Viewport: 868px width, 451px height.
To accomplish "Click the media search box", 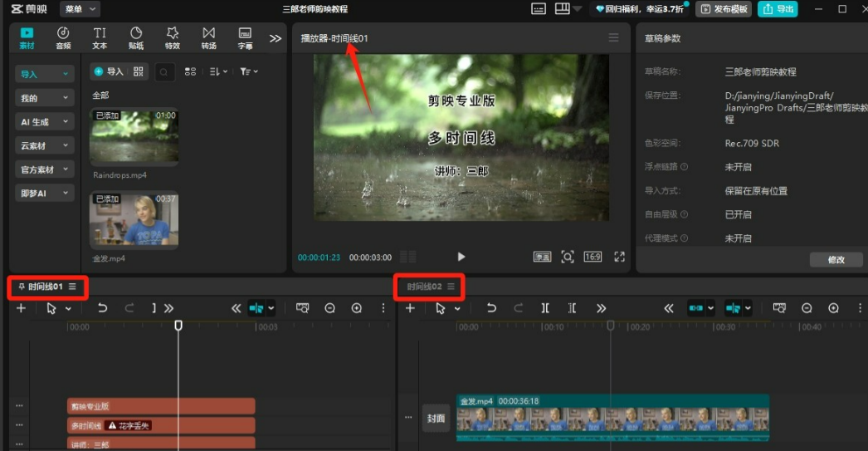I will point(163,72).
